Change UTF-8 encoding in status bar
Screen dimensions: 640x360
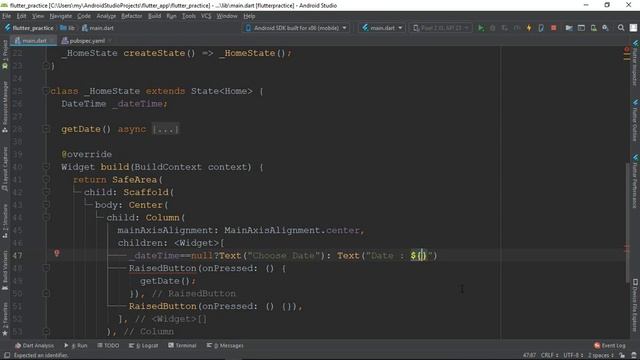tap(572, 355)
